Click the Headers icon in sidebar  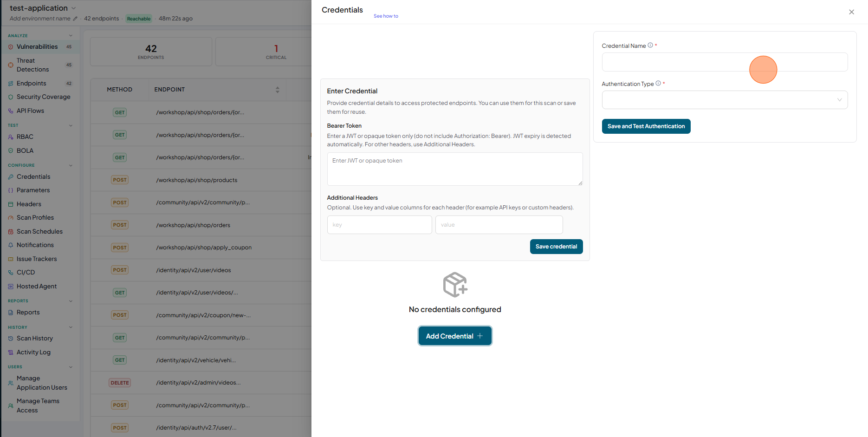coord(11,204)
